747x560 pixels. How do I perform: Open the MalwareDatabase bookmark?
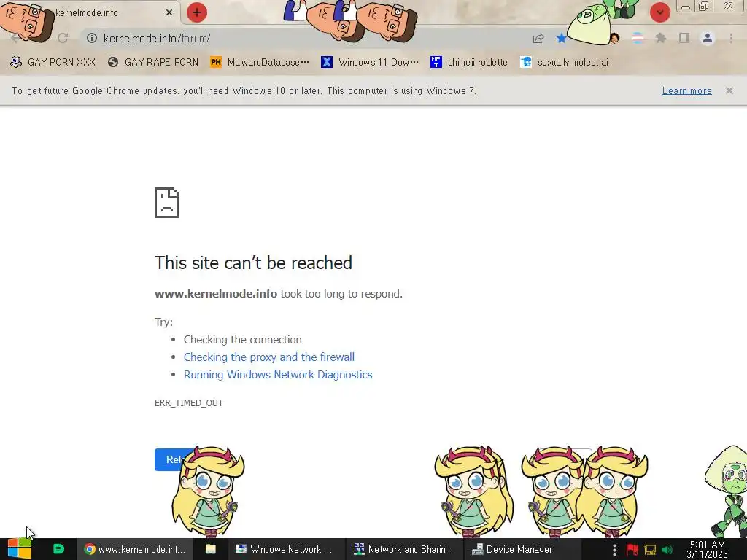[260, 62]
